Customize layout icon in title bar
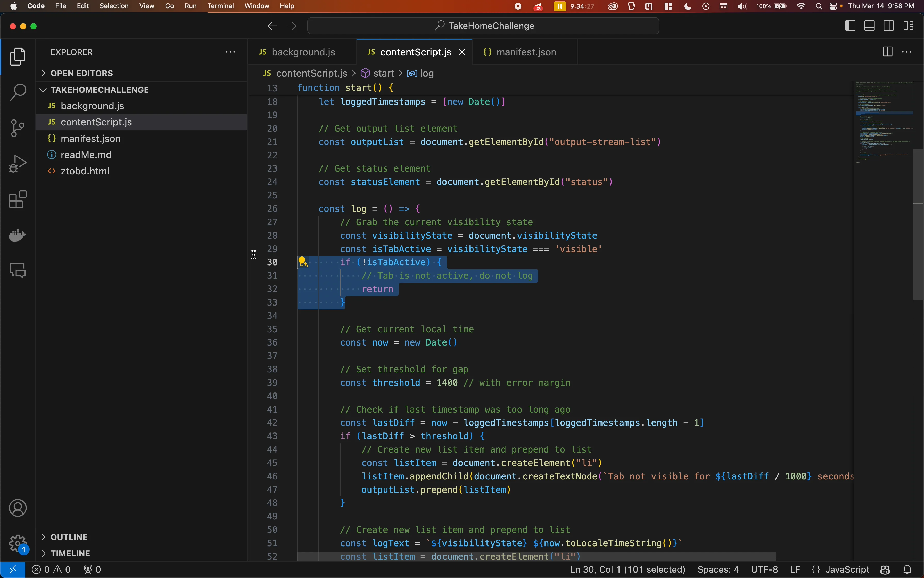 click(x=909, y=26)
